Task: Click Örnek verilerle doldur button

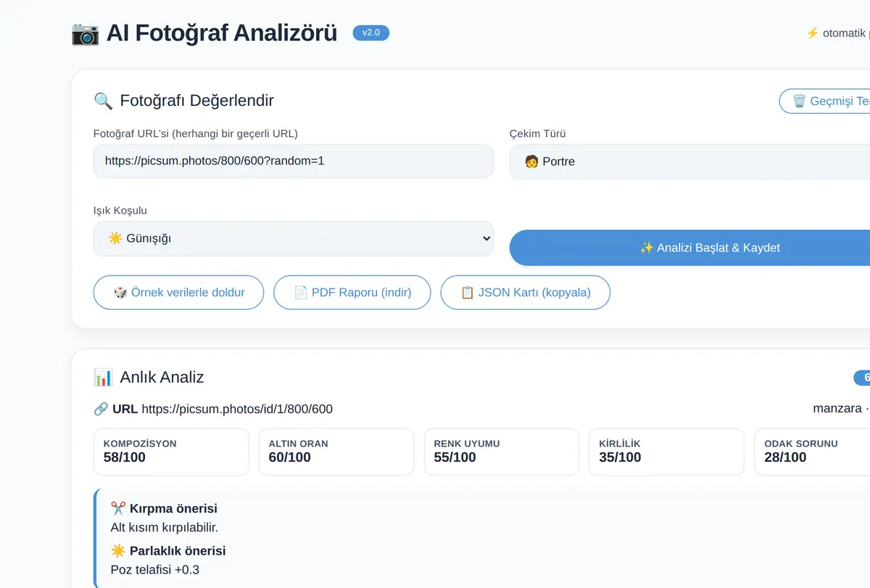Action: [178, 292]
